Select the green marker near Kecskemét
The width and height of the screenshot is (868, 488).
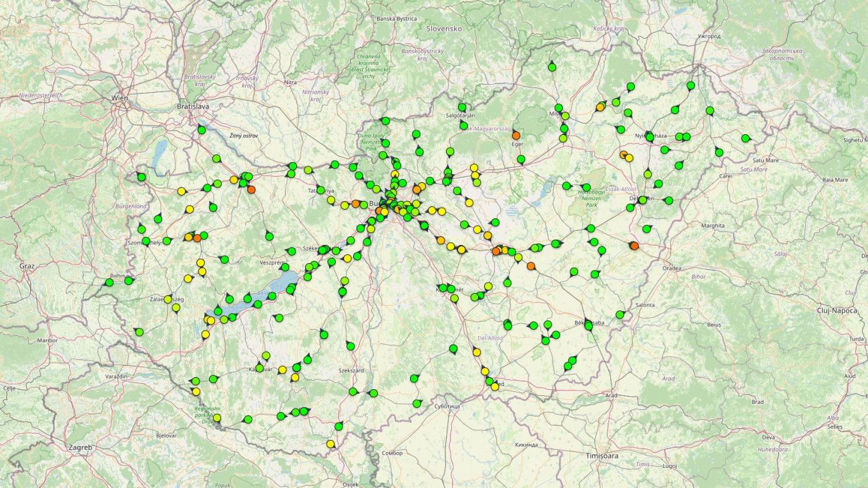(x=443, y=287)
